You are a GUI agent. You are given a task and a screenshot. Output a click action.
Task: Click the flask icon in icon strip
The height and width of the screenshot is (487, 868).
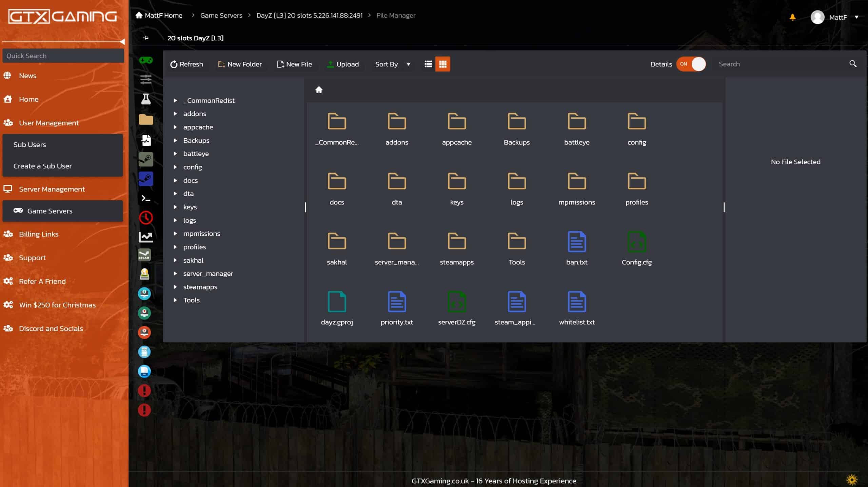click(x=146, y=99)
